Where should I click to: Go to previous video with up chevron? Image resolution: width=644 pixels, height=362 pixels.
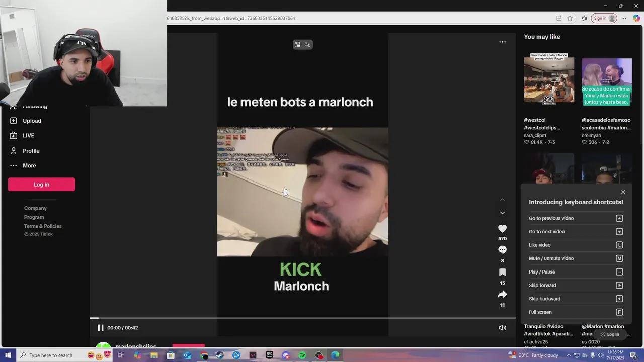(x=502, y=200)
